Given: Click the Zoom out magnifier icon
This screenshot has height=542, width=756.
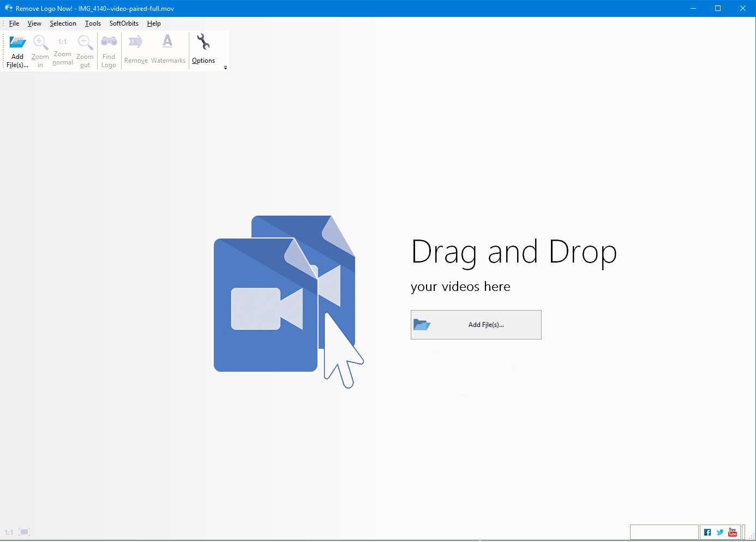Looking at the screenshot, I should coord(85,43).
